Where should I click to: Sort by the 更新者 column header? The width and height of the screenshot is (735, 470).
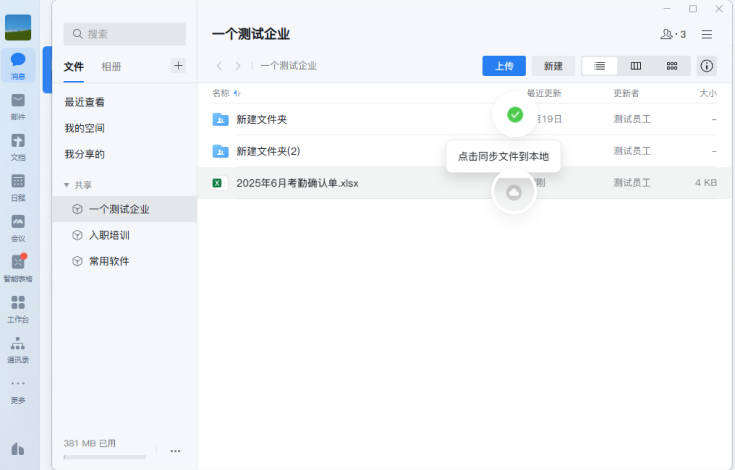pyautogui.click(x=626, y=93)
